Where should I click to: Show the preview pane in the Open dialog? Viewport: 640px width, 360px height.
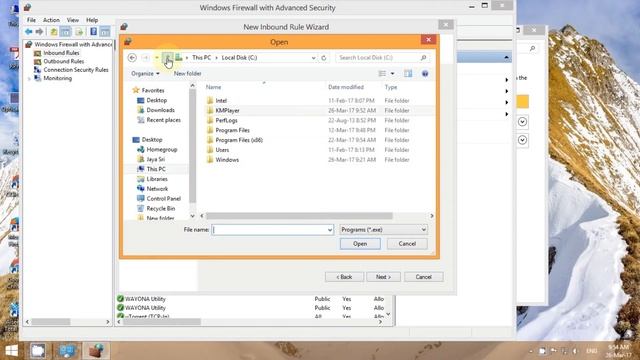click(x=408, y=73)
